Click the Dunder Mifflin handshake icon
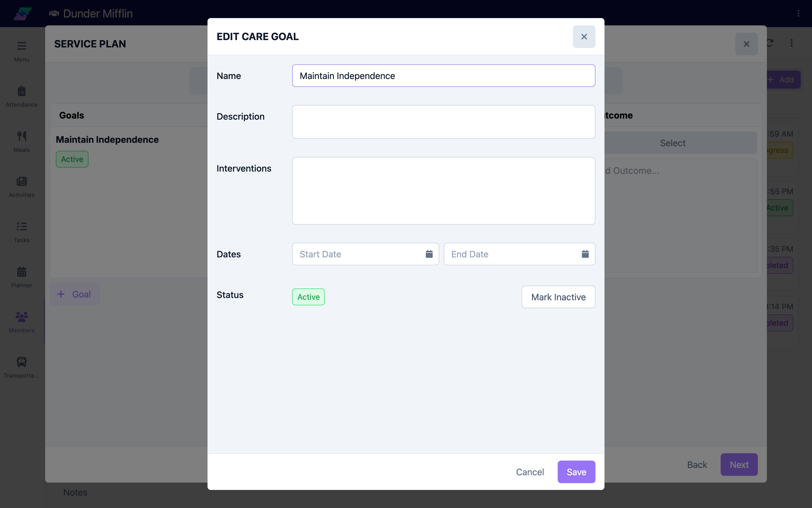The image size is (812, 508). (x=54, y=14)
